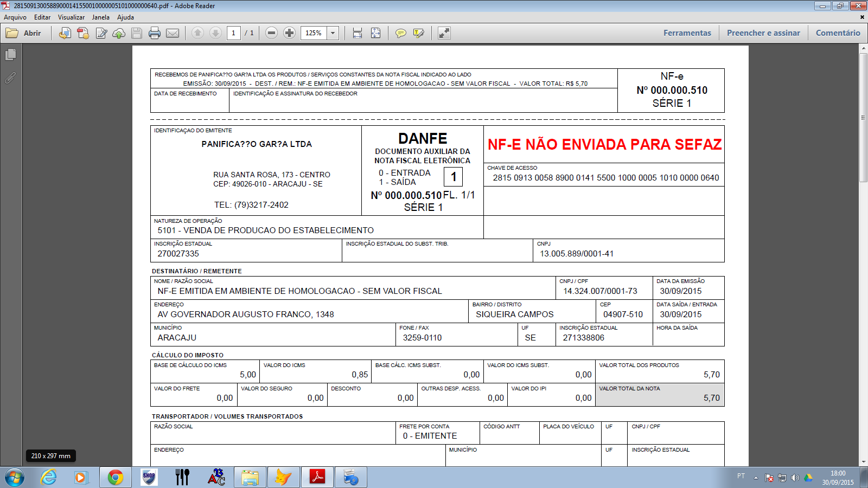Screen dimensions: 868x488
Task: Open the SHOP application taskbar icon
Action: [x=149, y=477]
